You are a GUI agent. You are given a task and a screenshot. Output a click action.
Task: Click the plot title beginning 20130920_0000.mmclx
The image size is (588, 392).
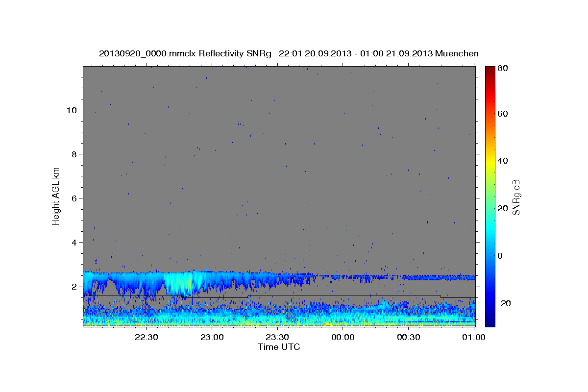tap(289, 53)
